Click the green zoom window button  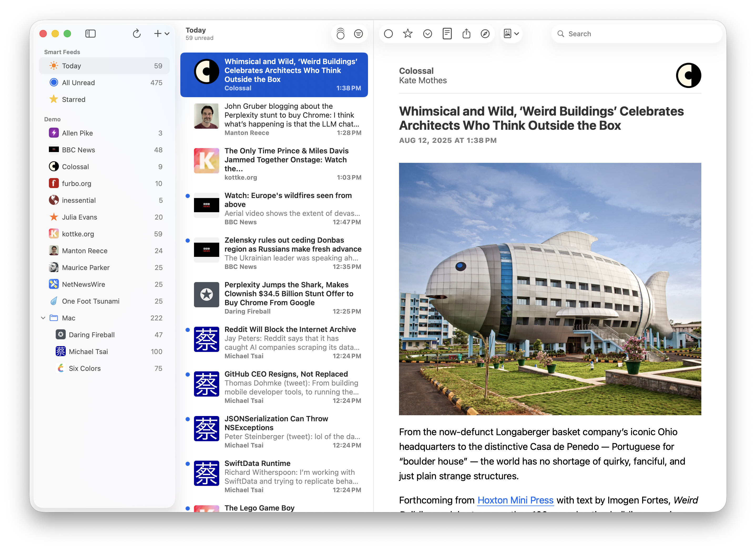tap(67, 34)
